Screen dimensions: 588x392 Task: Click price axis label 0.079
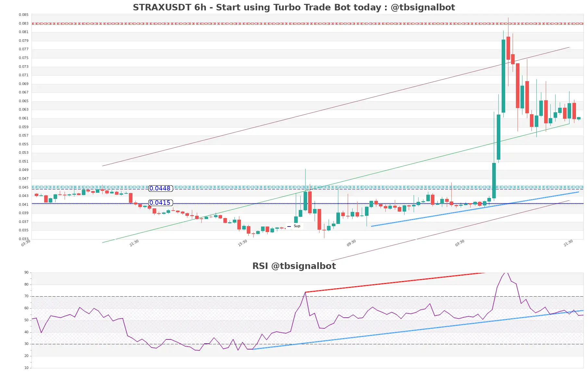23,41
